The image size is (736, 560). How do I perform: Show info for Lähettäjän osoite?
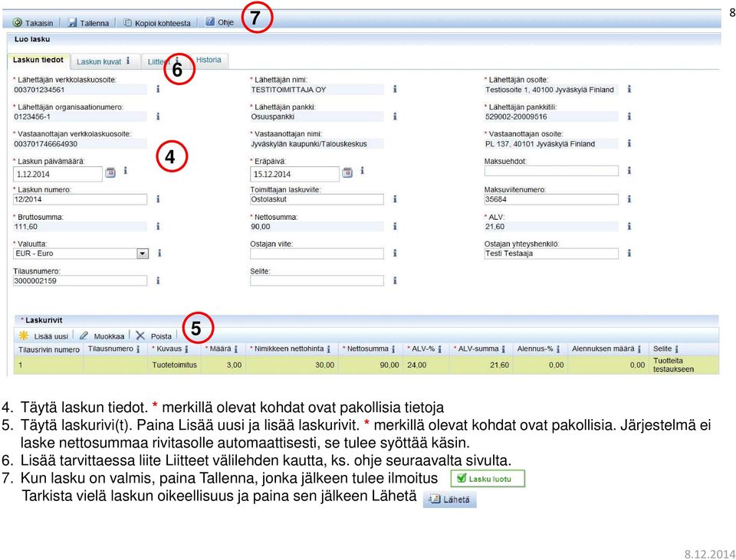click(629, 89)
